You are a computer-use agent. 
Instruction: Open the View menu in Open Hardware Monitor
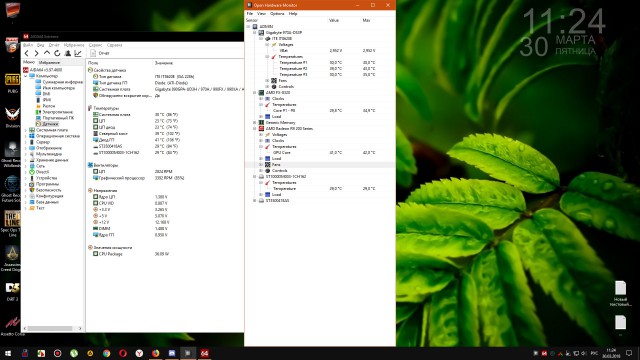[261, 13]
